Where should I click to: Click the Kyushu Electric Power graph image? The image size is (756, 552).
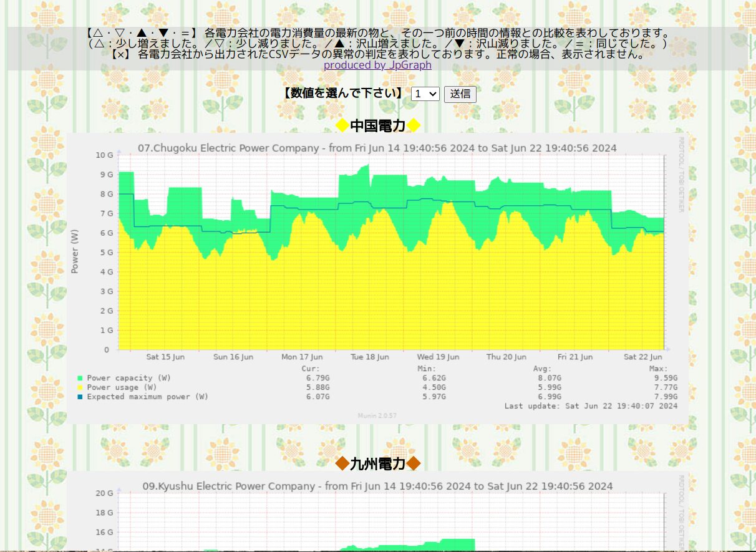pyautogui.click(x=377, y=511)
